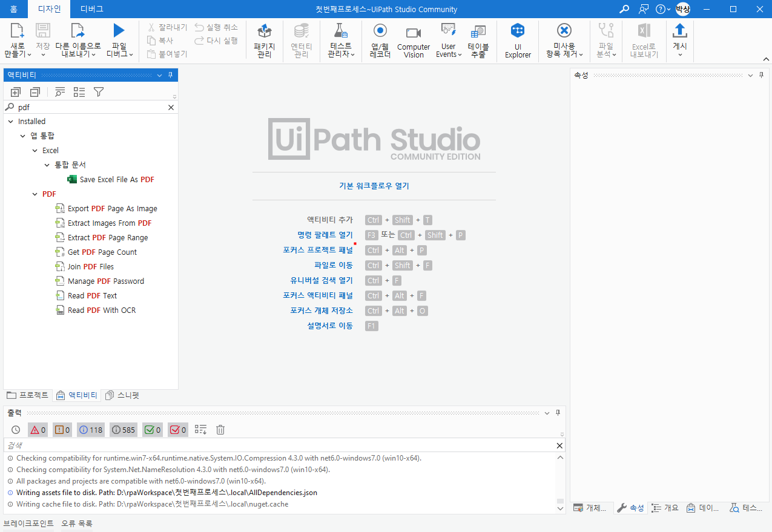Toggle passed tests filter in the output panel

(153, 430)
